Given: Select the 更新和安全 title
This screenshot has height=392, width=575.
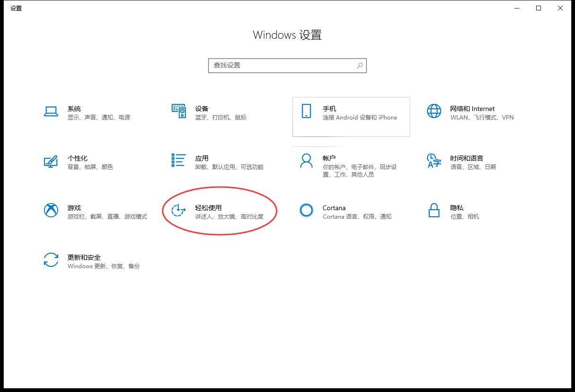Looking at the screenshot, I should pyautogui.click(x=84, y=257).
